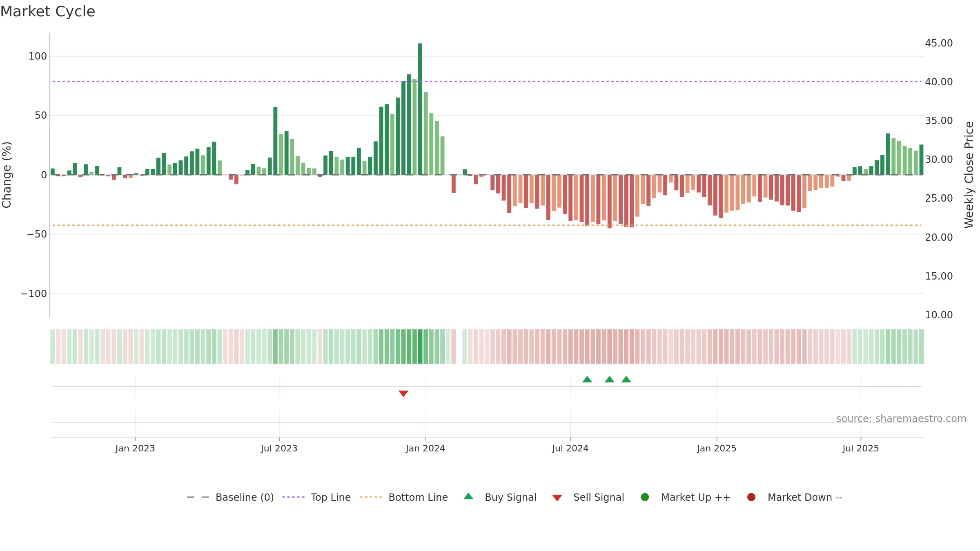Click the purple dotted top line
The height and width of the screenshot is (551, 980).
tap(487, 81)
